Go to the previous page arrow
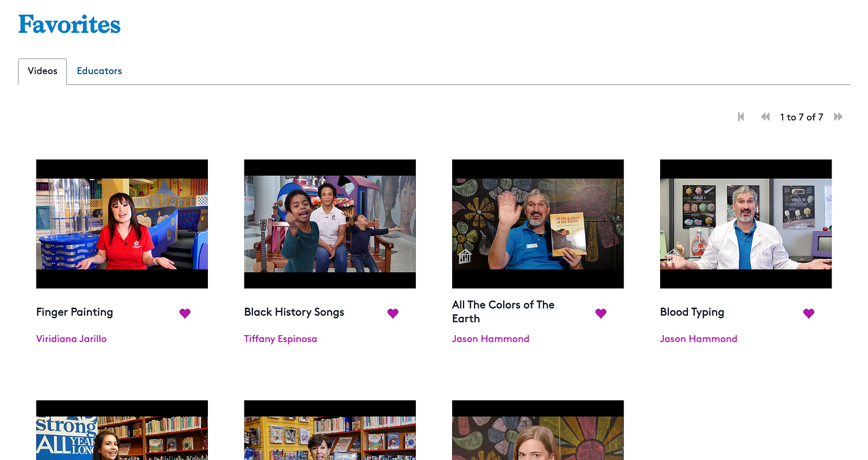868x460 pixels. (x=765, y=117)
